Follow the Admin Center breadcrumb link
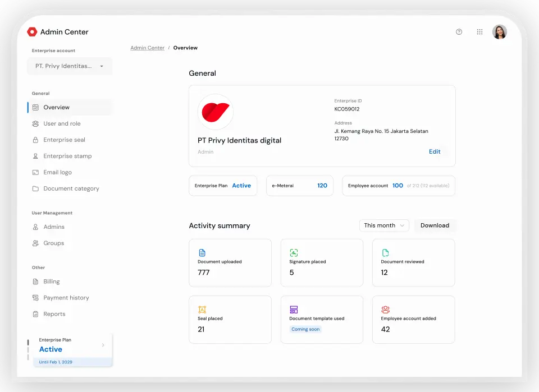 click(x=147, y=48)
